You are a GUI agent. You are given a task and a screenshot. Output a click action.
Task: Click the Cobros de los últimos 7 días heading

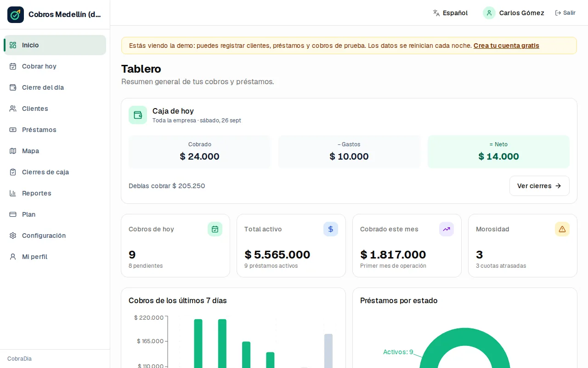[178, 300]
